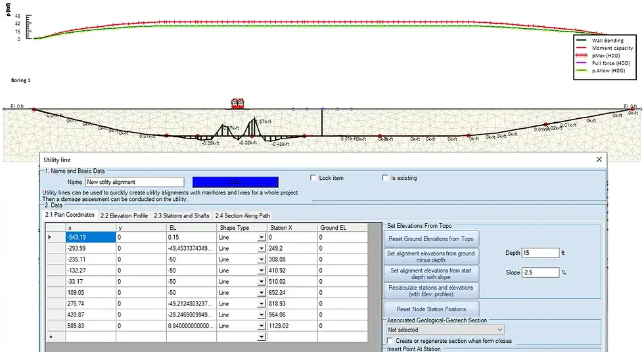Select the red surface load above the profile
644x352 pixels.
click(237, 103)
